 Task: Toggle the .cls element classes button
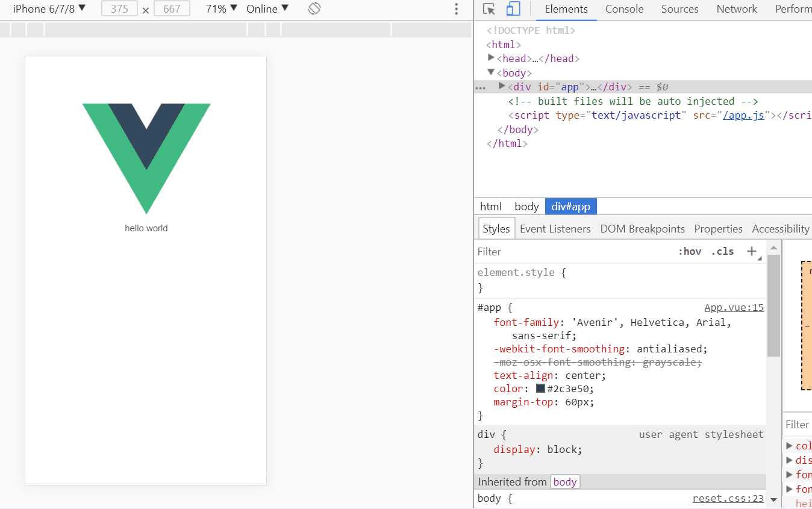(723, 252)
